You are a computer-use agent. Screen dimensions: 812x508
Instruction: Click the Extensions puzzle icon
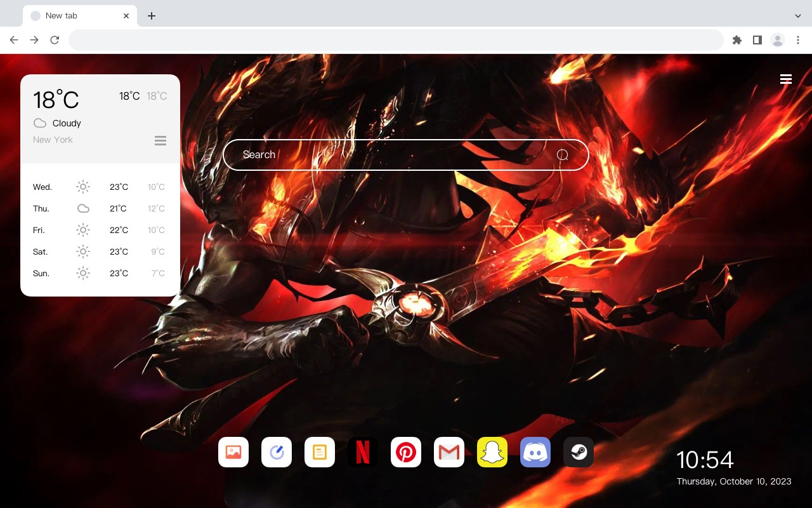tap(737, 40)
